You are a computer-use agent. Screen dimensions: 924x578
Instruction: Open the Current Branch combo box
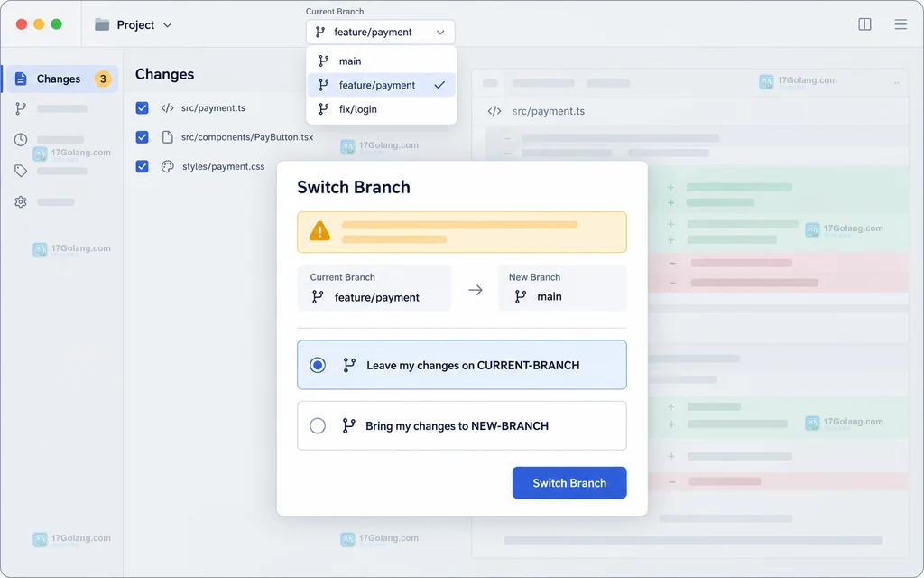click(x=381, y=32)
